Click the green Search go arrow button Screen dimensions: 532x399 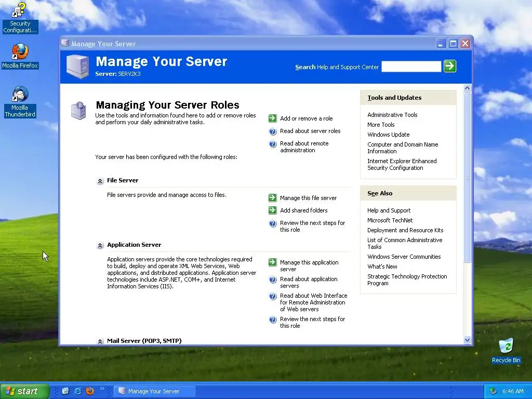click(450, 66)
